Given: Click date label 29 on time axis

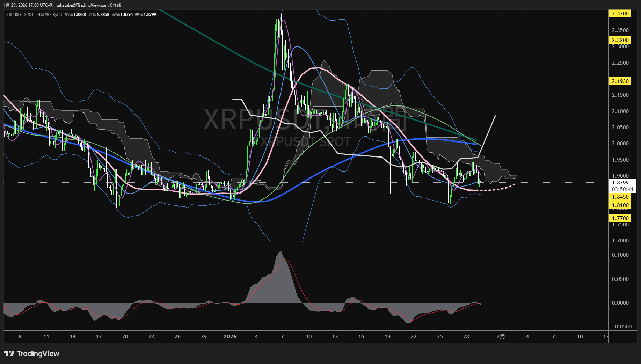Looking at the screenshot, I should click(x=204, y=337).
